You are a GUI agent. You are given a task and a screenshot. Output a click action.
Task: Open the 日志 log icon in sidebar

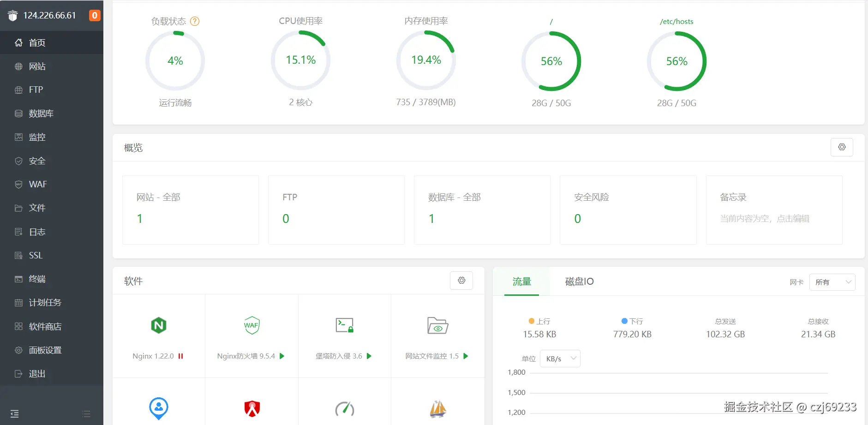[18, 232]
